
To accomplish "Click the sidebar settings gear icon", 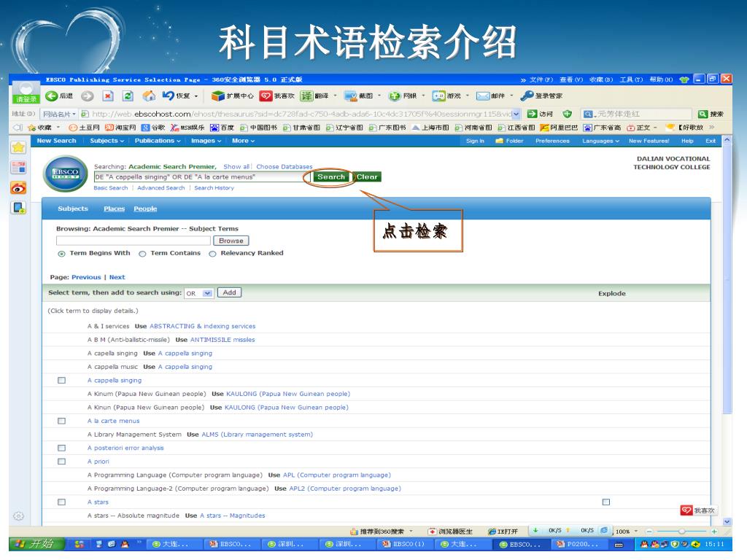I will pyautogui.click(x=18, y=516).
